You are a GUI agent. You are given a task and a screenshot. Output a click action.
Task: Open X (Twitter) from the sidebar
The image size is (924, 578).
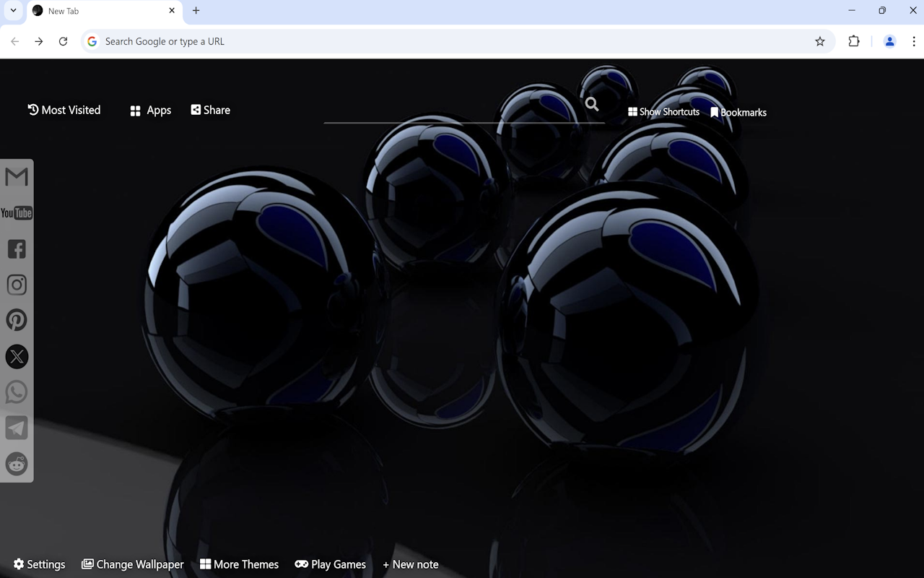(17, 356)
